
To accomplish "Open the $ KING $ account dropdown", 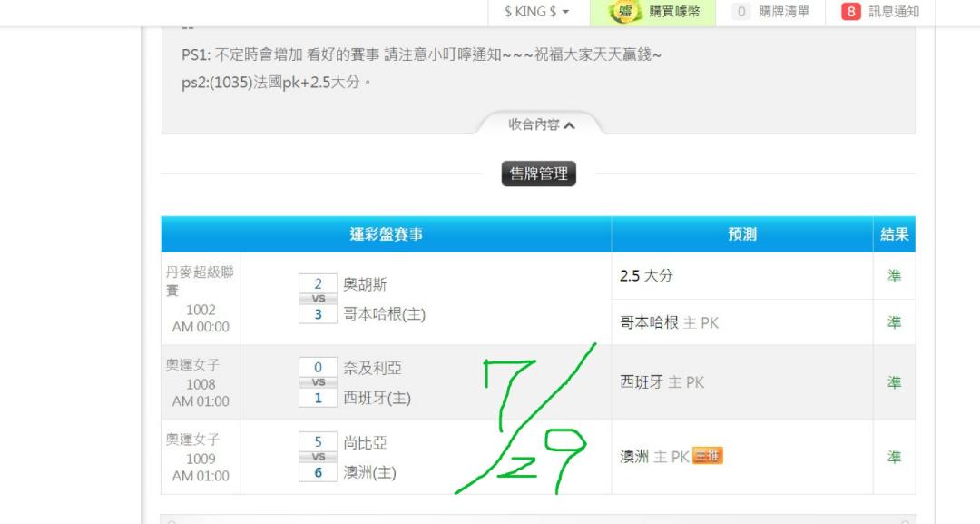I will pos(537,11).
